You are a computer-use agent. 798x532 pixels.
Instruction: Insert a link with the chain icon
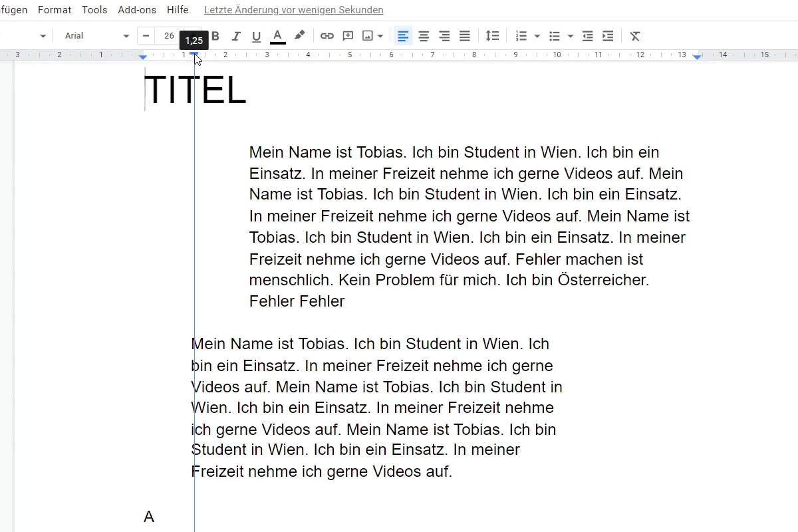pos(327,36)
